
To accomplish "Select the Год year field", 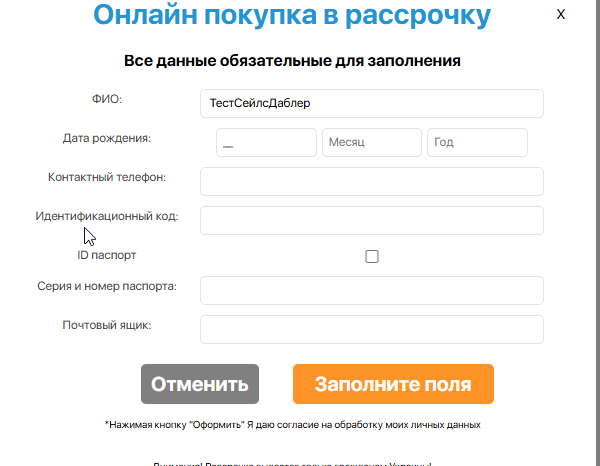I will pos(477,142).
